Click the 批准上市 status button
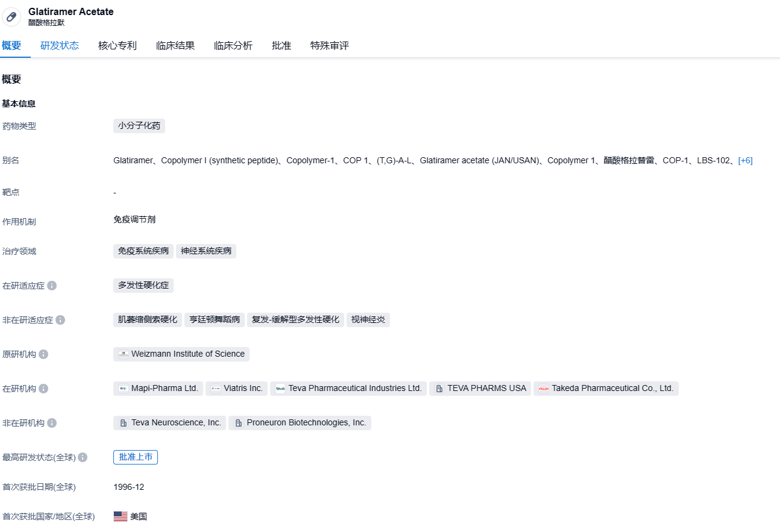 coord(136,457)
